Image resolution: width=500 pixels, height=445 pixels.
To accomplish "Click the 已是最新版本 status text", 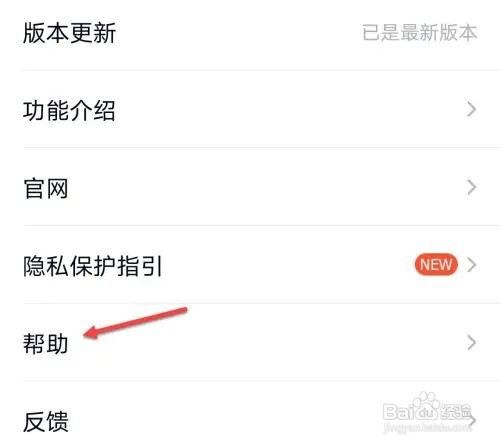I will (x=420, y=33).
